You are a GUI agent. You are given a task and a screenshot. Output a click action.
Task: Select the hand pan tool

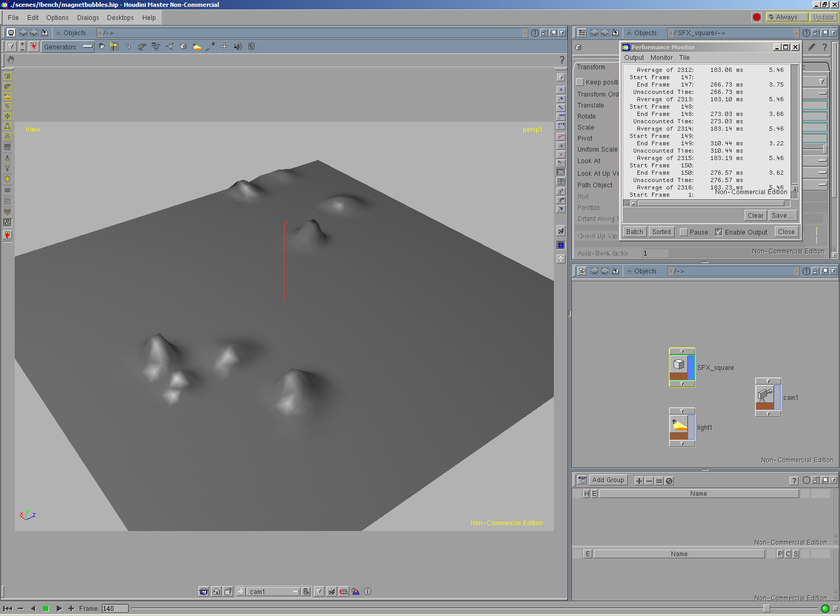[11, 60]
